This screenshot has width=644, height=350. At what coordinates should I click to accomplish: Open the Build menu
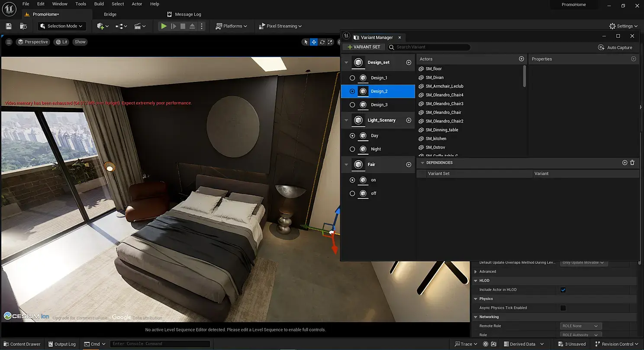(99, 4)
